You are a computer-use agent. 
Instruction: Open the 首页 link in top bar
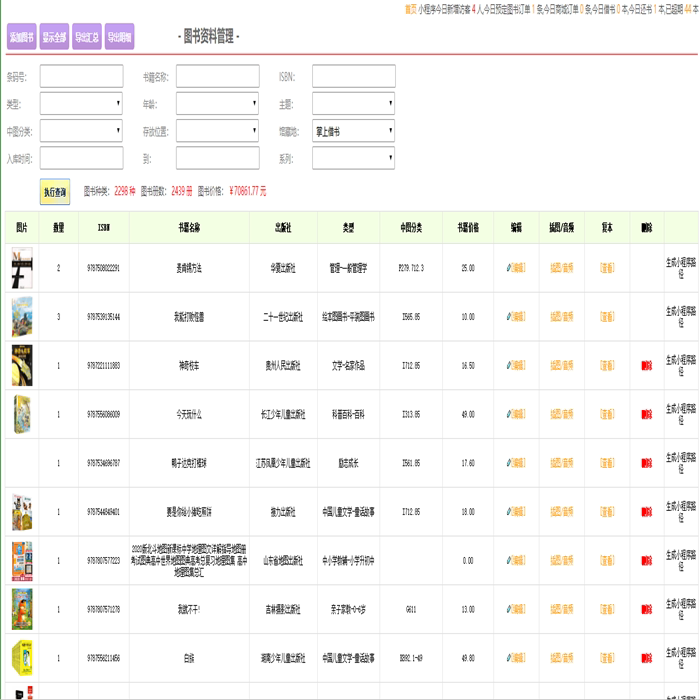tap(410, 9)
